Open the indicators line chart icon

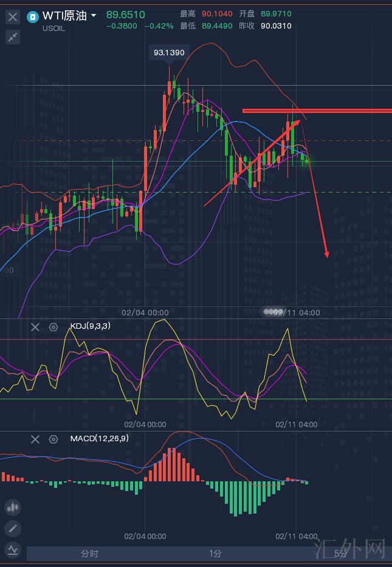click(13, 550)
